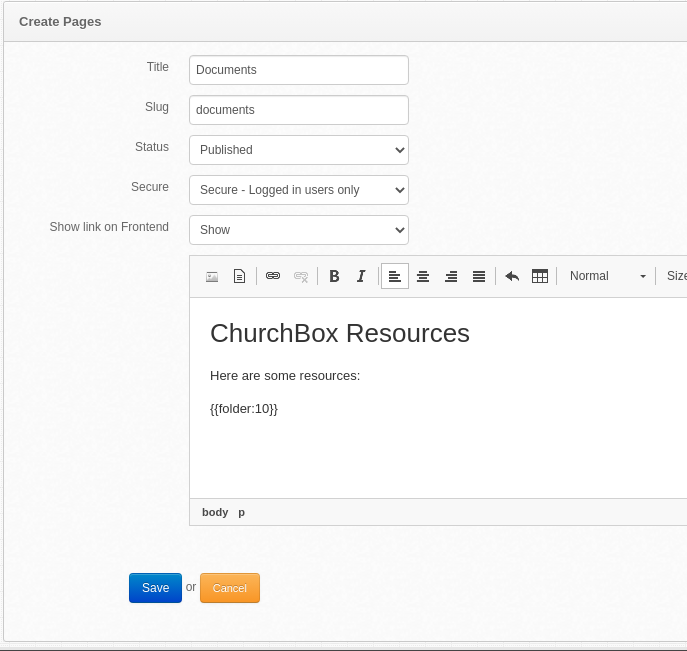Click the undo arrow icon
The width and height of the screenshot is (687, 651).
(512, 276)
